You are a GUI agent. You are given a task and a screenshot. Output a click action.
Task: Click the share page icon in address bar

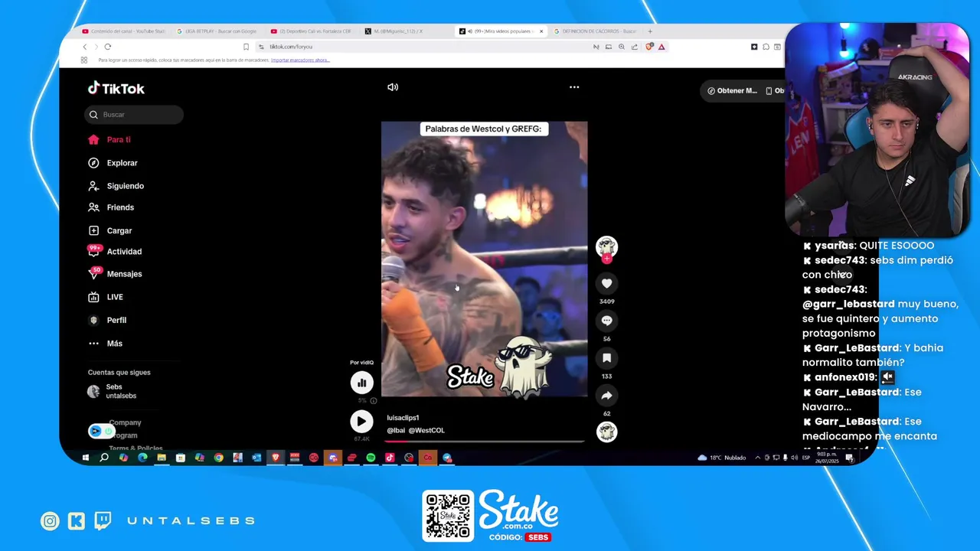pos(635,47)
